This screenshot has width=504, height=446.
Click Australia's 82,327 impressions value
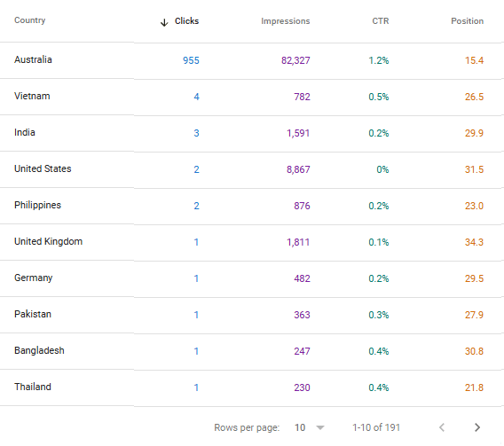(x=295, y=60)
